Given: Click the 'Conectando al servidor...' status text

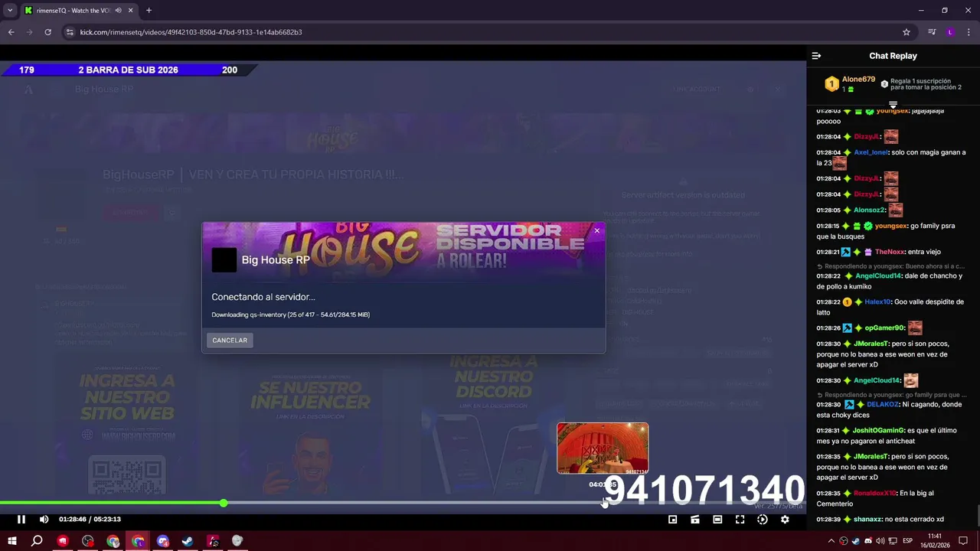Looking at the screenshot, I should (x=263, y=297).
